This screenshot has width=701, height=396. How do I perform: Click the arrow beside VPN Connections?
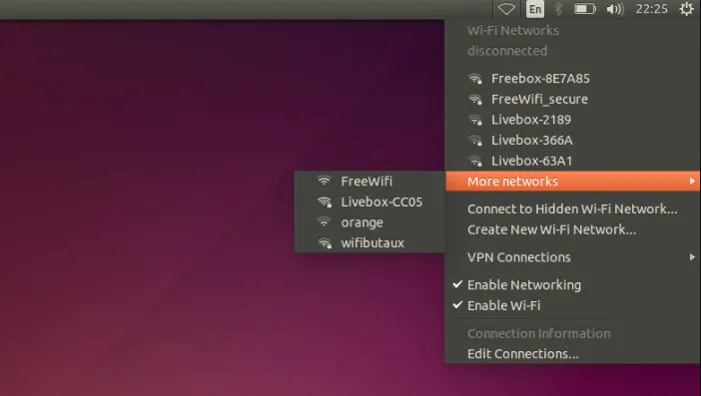point(692,257)
